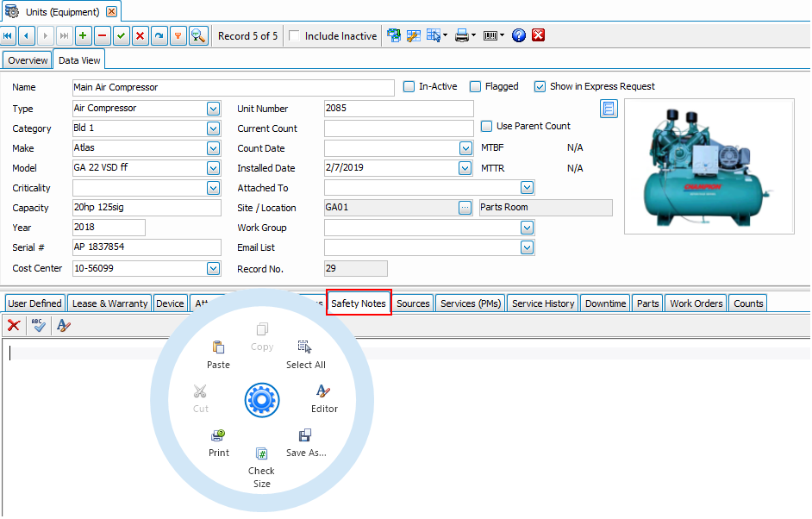Run the ABC spell check icon
Viewport: 812px width, 519px height.
click(38, 325)
